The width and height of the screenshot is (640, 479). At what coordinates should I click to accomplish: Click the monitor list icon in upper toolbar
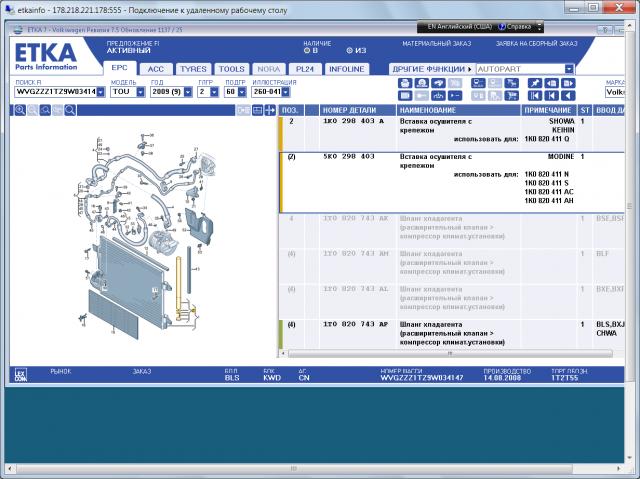[x=478, y=83]
